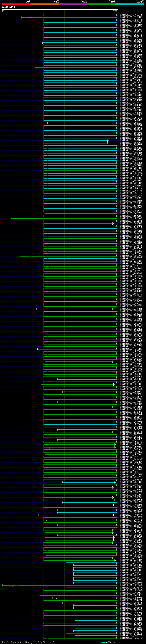Select the UniRef100_A9RCW9 label
Viewport: 146px width, 644px height.
coord(131,30)
